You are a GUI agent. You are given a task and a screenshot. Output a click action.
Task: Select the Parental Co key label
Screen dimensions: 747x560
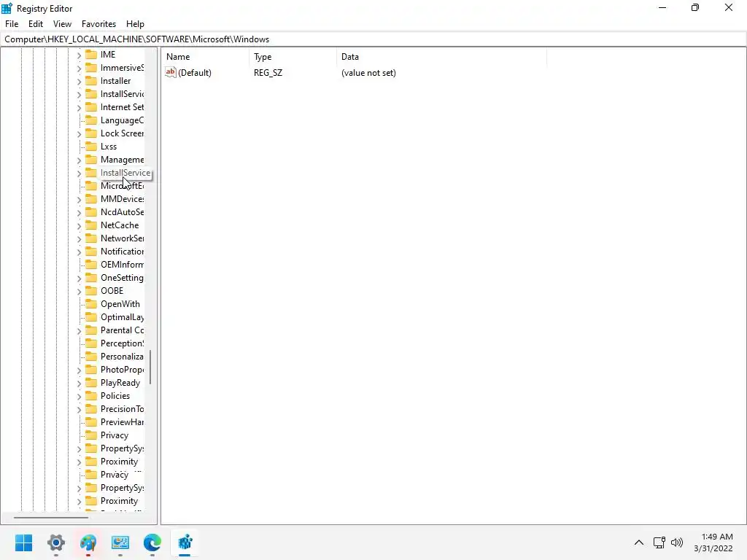click(x=122, y=330)
